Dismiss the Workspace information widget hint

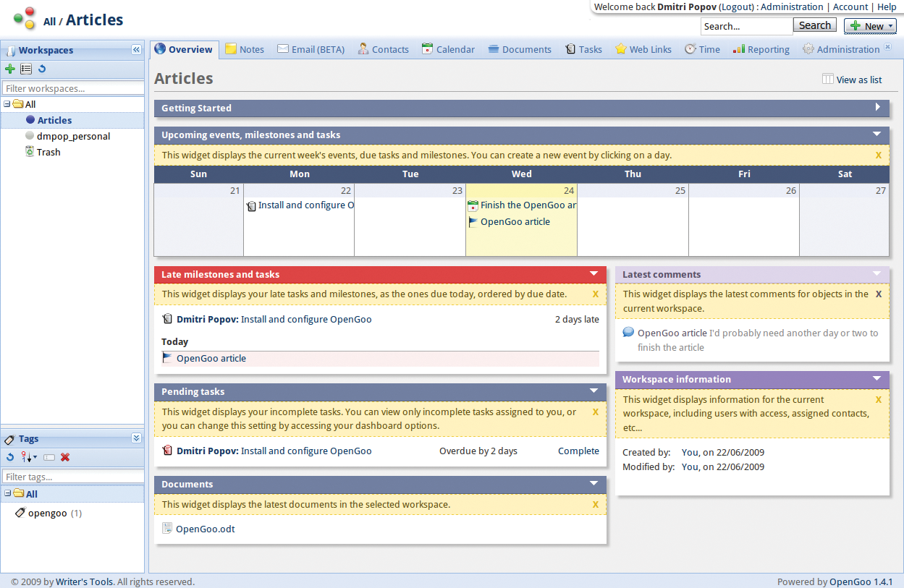879,399
